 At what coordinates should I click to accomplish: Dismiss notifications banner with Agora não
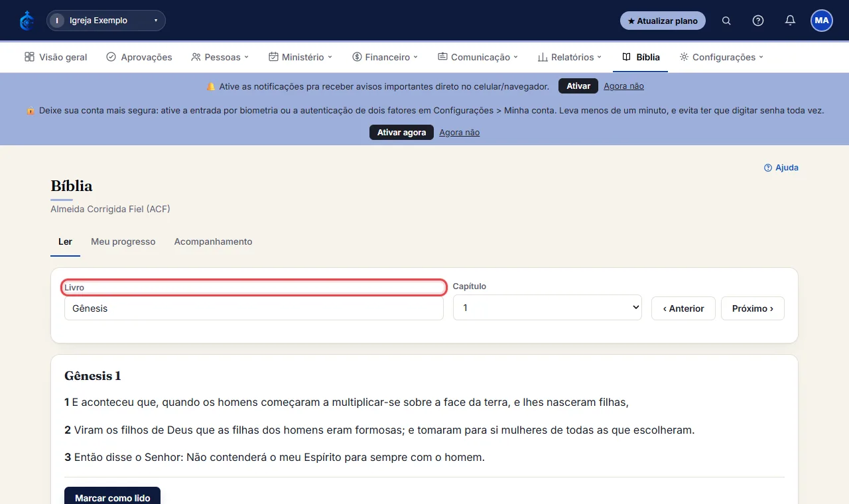623,86
